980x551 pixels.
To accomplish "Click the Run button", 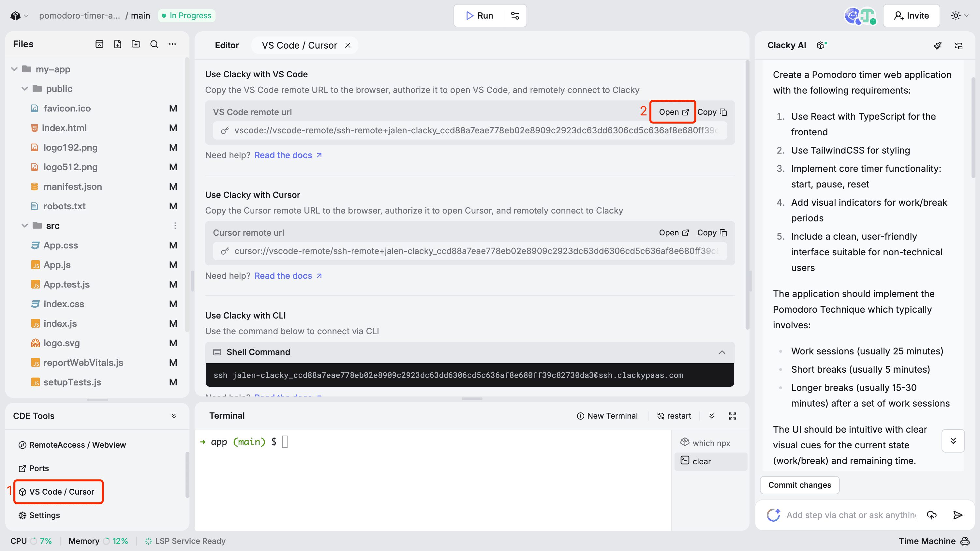I will pyautogui.click(x=479, y=16).
